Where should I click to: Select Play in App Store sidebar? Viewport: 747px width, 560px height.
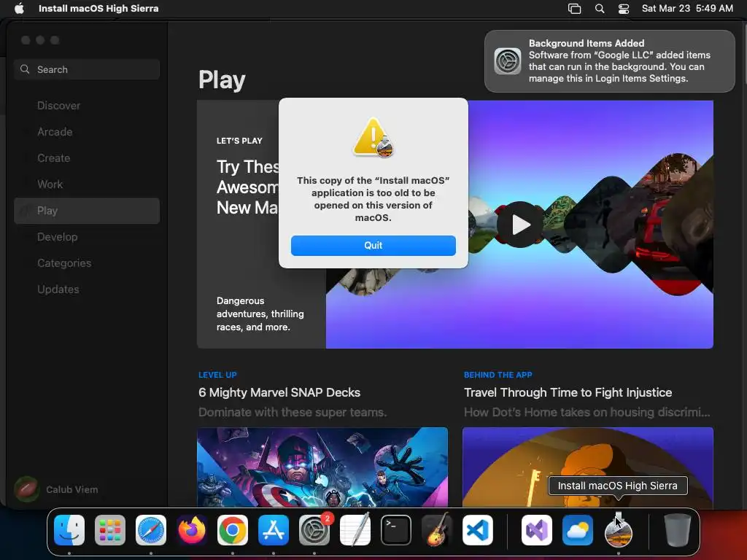[x=87, y=211]
